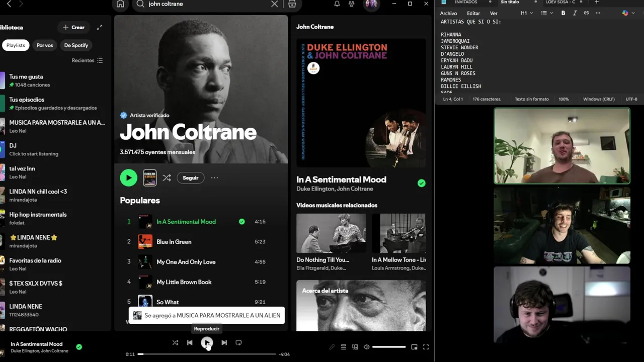The image size is (644, 362).
Task: Toggle saved checkmark in now playing panel
Action: (422, 183)
